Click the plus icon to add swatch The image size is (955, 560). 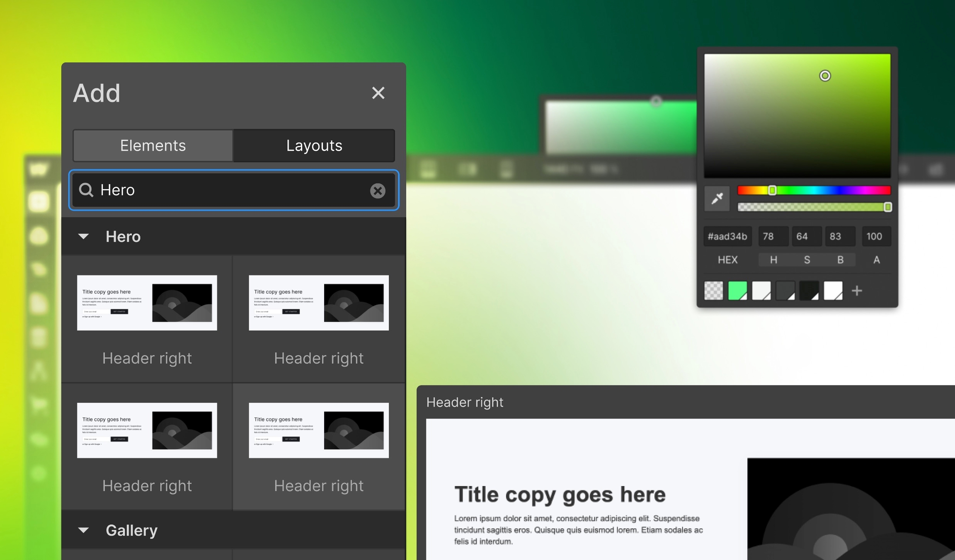857,291
